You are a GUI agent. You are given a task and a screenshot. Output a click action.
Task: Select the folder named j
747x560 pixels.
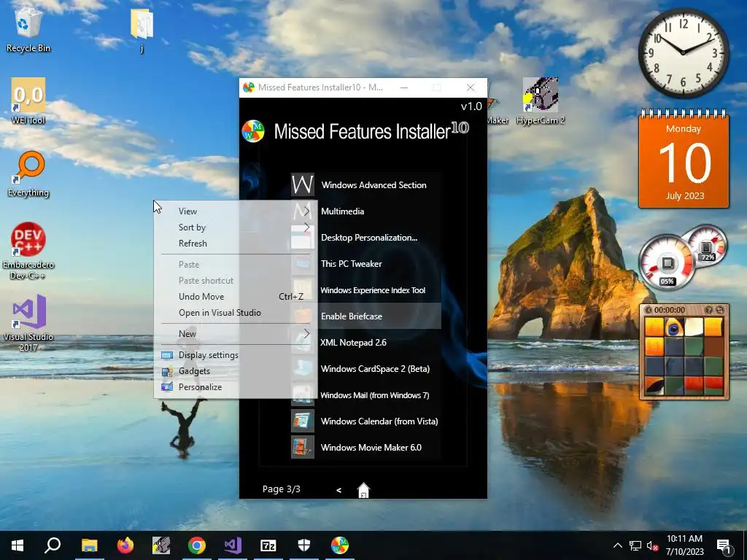[x=142, y=29]
